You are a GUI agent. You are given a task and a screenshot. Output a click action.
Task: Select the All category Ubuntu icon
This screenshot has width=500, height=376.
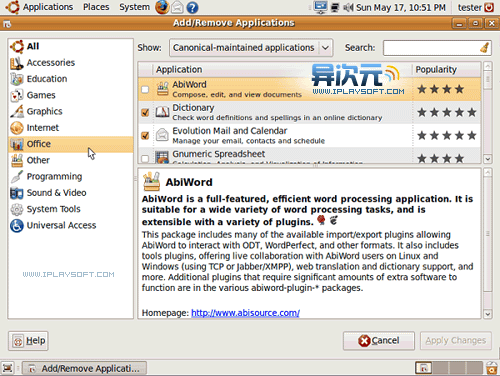[x=17, y=46]
